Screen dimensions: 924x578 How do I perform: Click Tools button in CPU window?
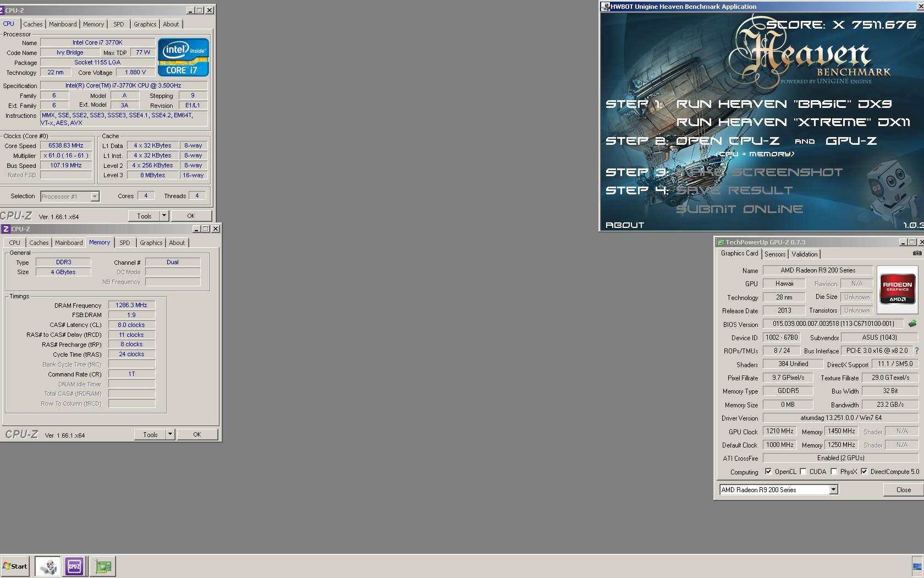(144, 216)
